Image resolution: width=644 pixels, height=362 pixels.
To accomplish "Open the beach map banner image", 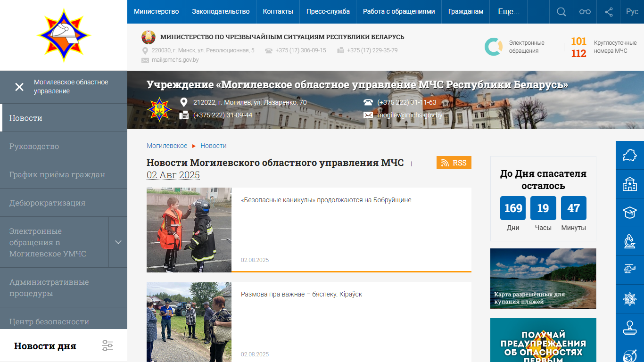I will (x=543, y=279).
